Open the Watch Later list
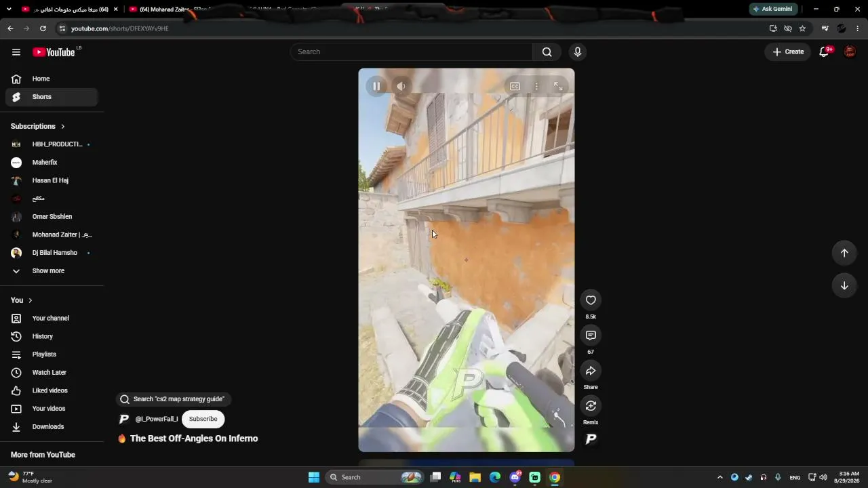The image size is (868, 488). (52, 373)
